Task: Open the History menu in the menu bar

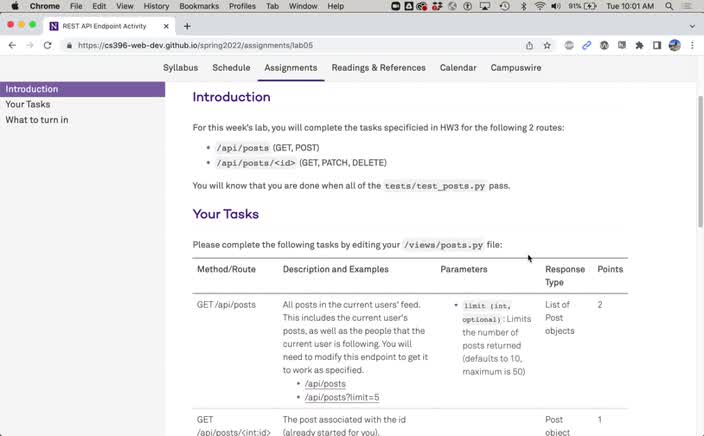Action: (156, 6)
